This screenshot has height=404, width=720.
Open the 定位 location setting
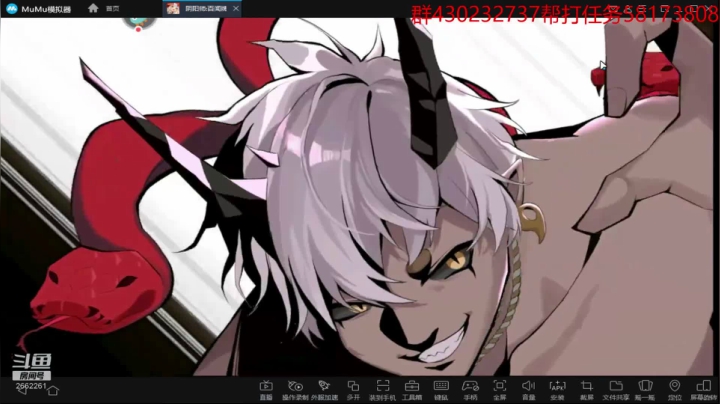674,390
